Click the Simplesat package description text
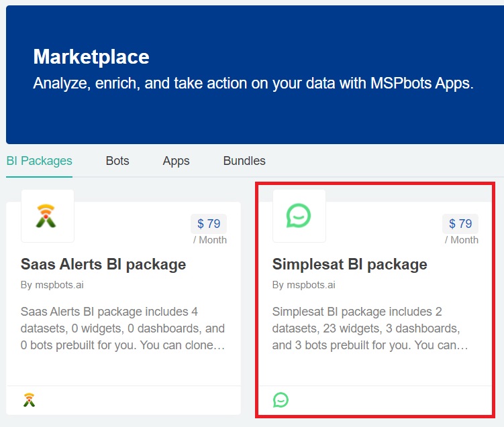 point(370,328)
